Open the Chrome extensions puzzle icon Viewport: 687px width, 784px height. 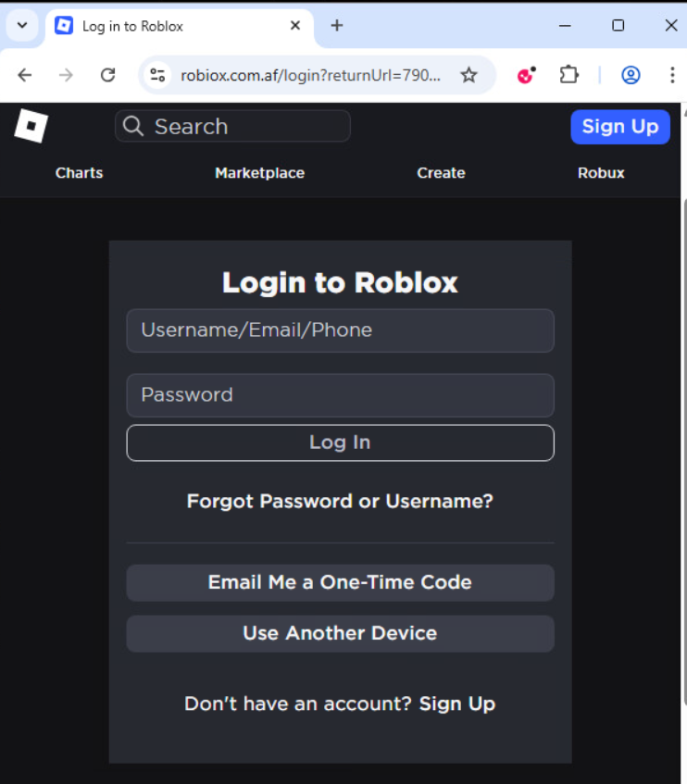[568, 75]
